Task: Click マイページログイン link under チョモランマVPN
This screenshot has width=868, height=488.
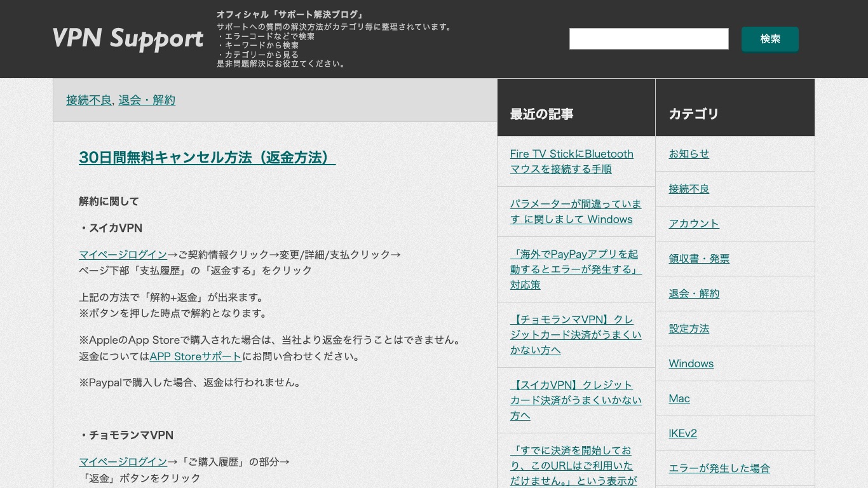Action: tap(123, 461)
